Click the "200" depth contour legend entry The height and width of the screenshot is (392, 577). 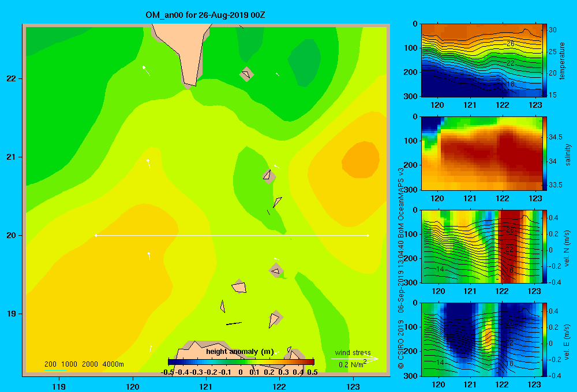click(50, 364)
